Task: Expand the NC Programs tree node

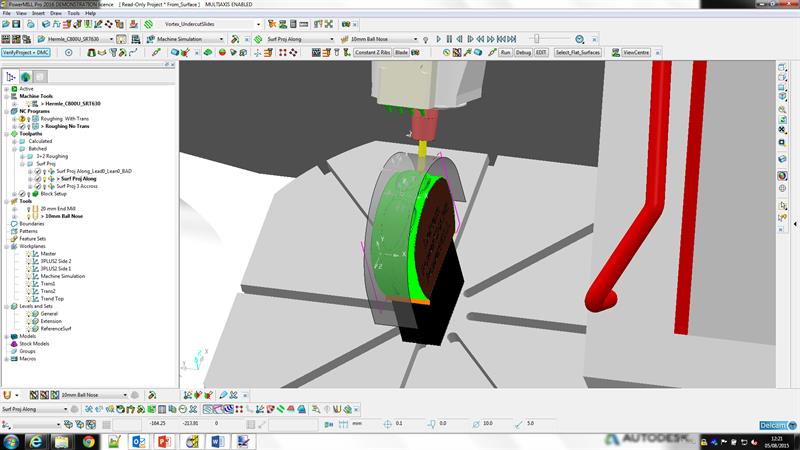Action: pyautogui.click(x=7, y=111)
